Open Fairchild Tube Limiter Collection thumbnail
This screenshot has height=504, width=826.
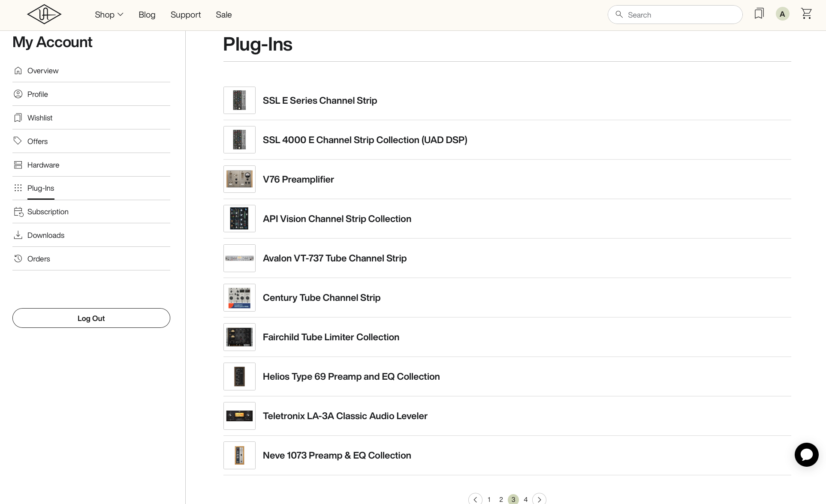239,337
